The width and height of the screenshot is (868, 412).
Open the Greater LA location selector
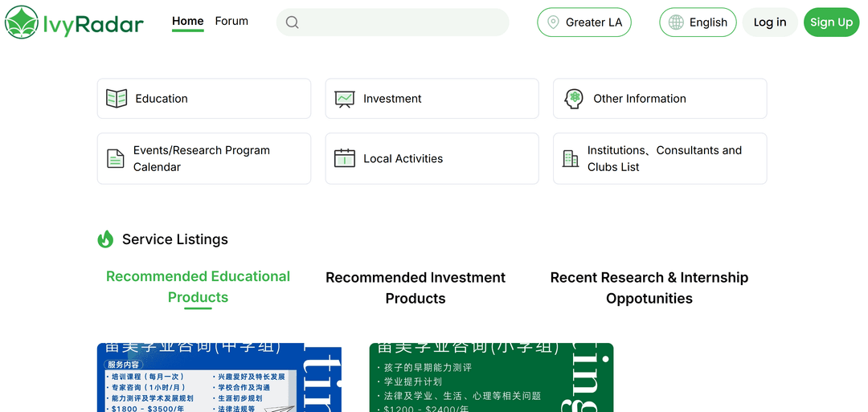tap(584, 22)
